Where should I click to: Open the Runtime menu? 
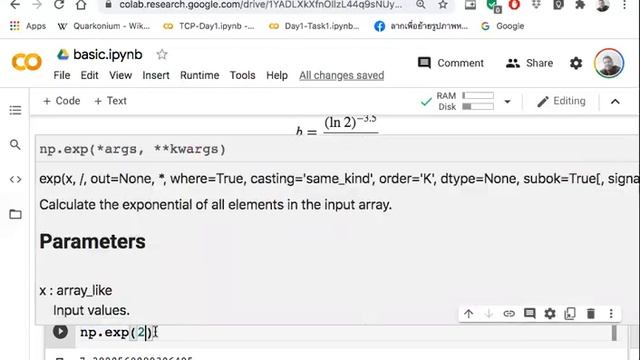tap(200, 76)
